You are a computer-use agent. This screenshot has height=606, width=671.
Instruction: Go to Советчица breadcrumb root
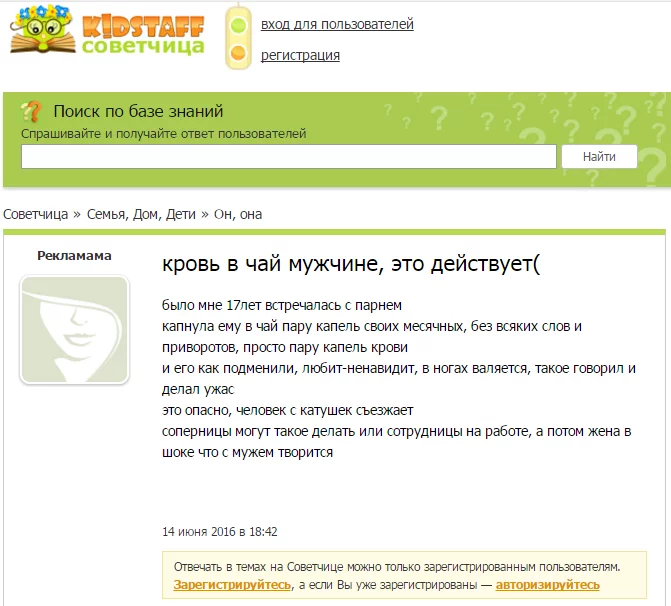click(36, 214)
